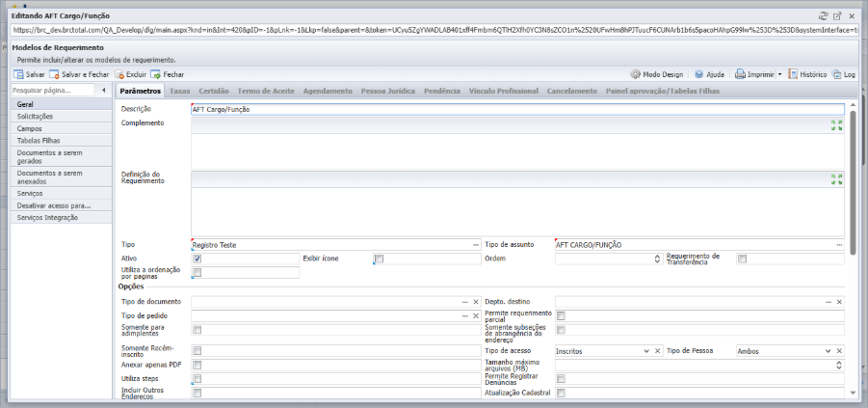This screenshot has height=408, width=868.
Task: Clear the Depto. destino field
Action: point(839,302)
